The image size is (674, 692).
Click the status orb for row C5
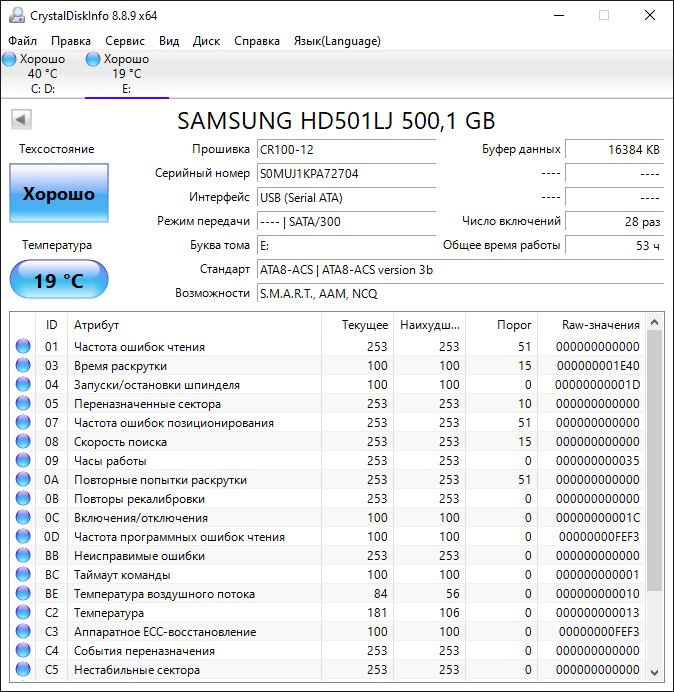[x=22, y=670]
